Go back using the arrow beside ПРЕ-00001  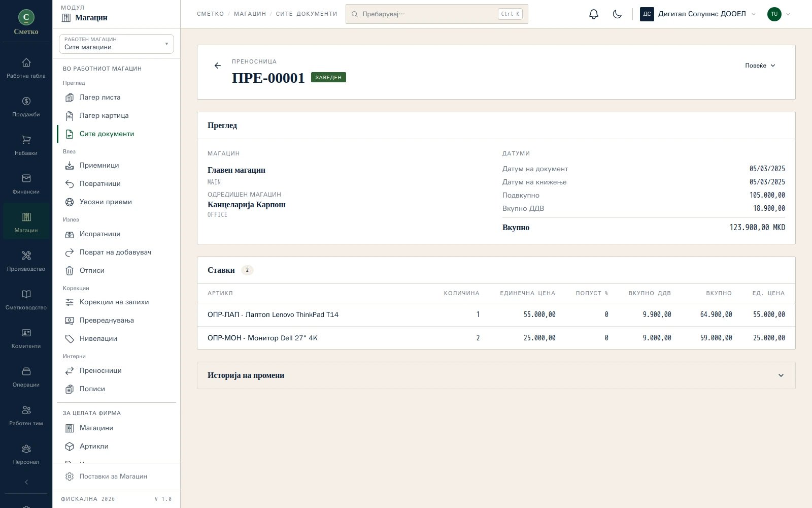(218, 66)
